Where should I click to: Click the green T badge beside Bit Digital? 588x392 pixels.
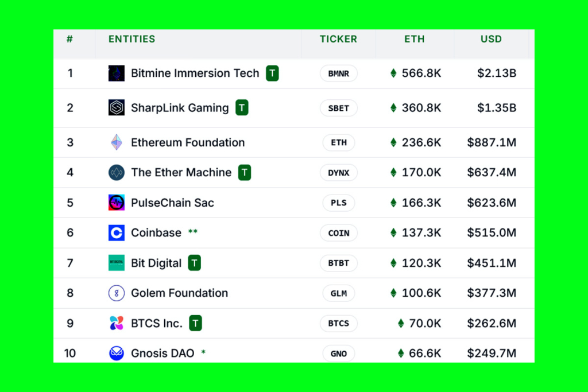pyautogui.click(x=195, y=263)
